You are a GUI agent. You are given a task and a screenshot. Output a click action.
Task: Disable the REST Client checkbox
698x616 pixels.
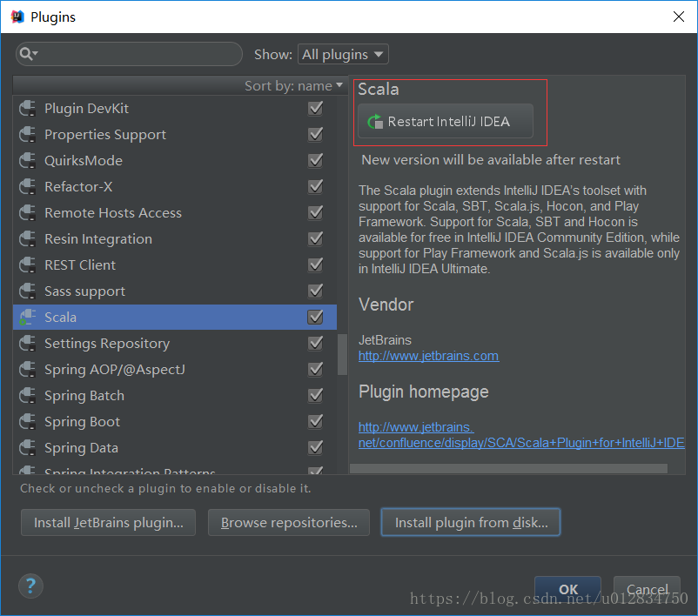point(315,264)
